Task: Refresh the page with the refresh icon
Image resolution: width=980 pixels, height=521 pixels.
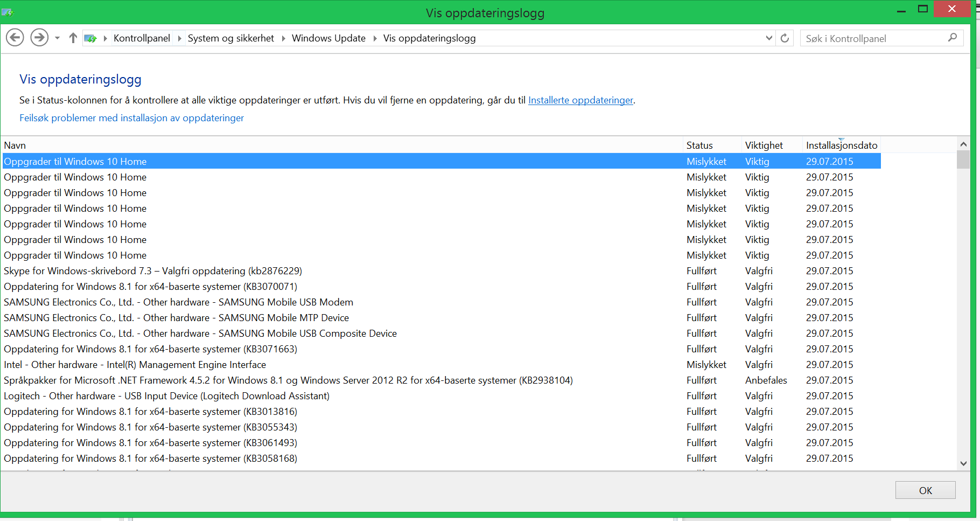Action: [785, 38]
